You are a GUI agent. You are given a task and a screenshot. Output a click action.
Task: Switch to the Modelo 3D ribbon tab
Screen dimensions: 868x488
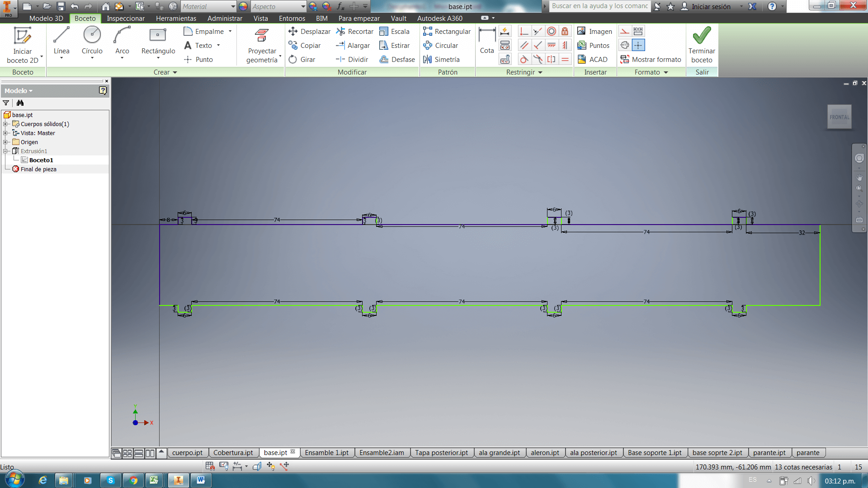click(x=46, y=19)
